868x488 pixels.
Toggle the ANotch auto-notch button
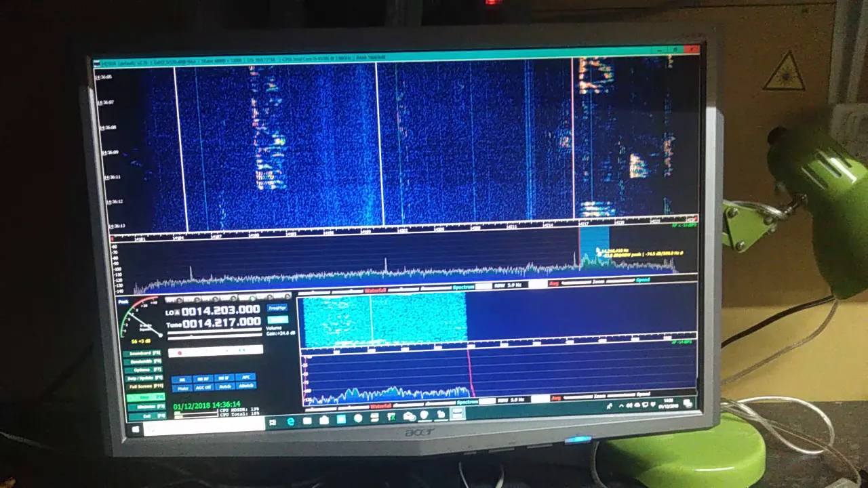click(x=246, y=386)
